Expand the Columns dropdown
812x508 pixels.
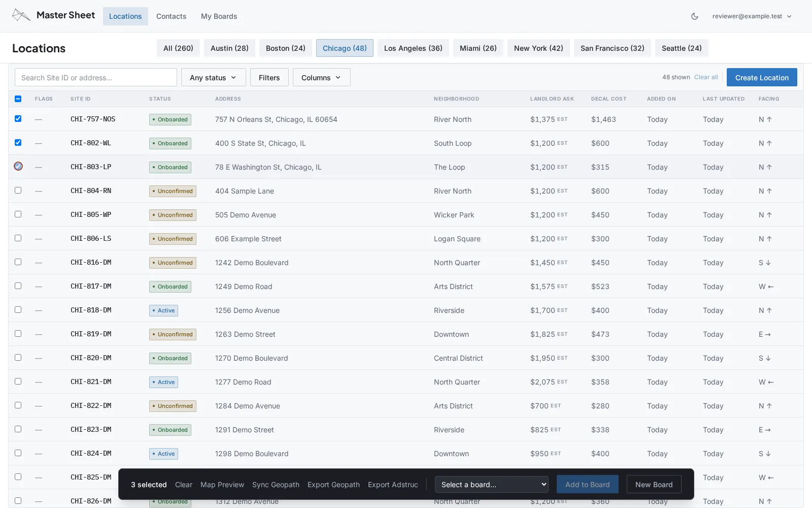(321, 77)
